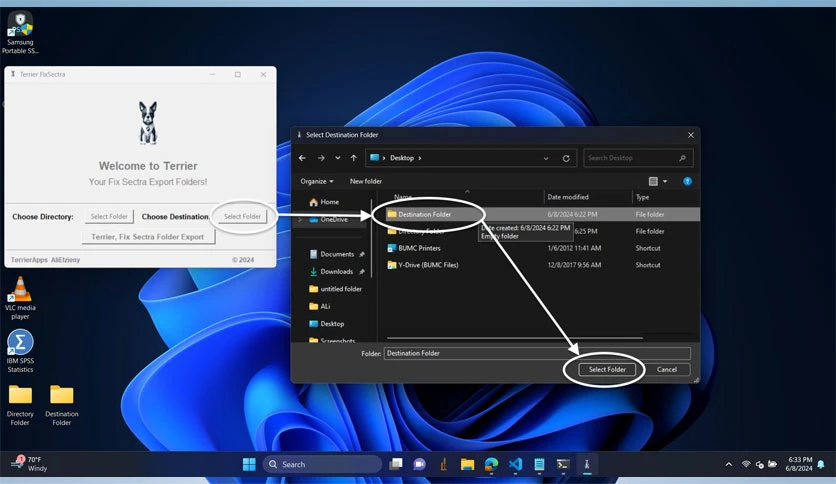Select untitled folder in navigation pane
Image resolution: width=836 pixels, height=484 pixels.
coord(336,289)
